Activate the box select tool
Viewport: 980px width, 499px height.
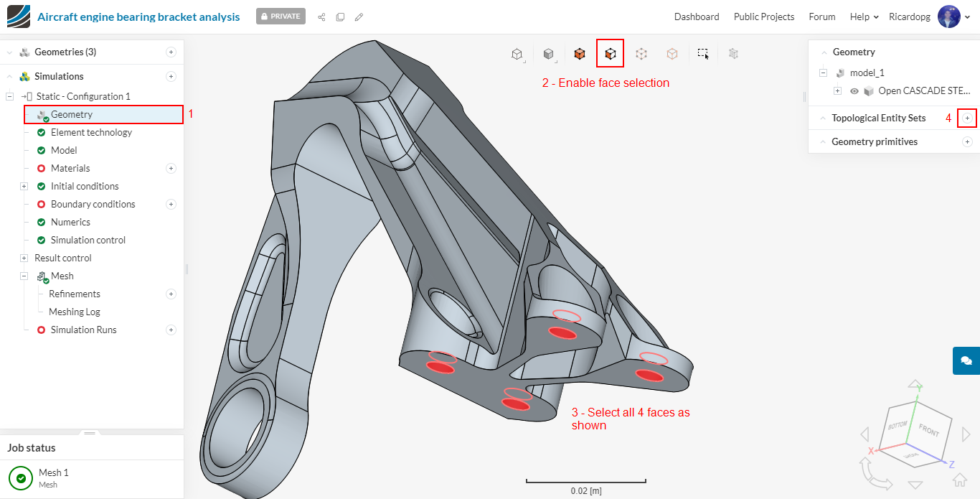[x=703, y=53]
